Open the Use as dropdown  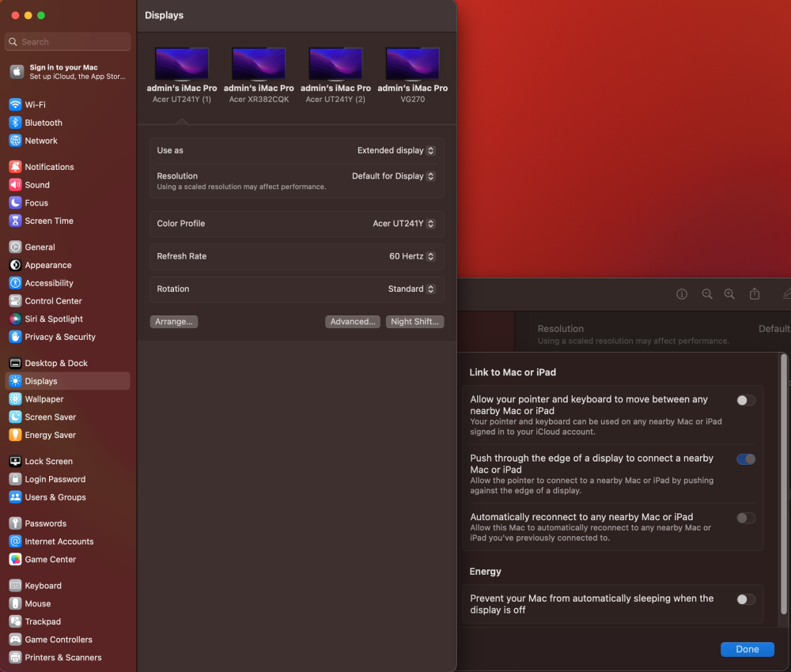[x=396, y=150]
